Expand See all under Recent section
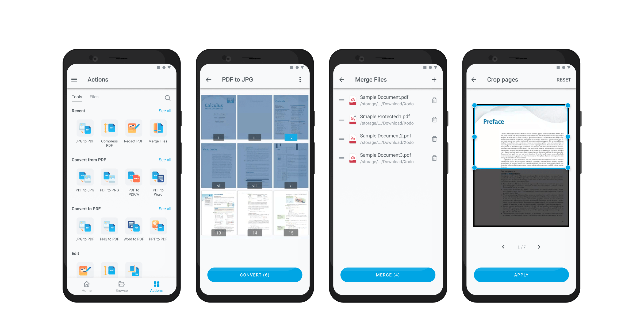This screenshot has width=644, height=310. coord(164,110)
